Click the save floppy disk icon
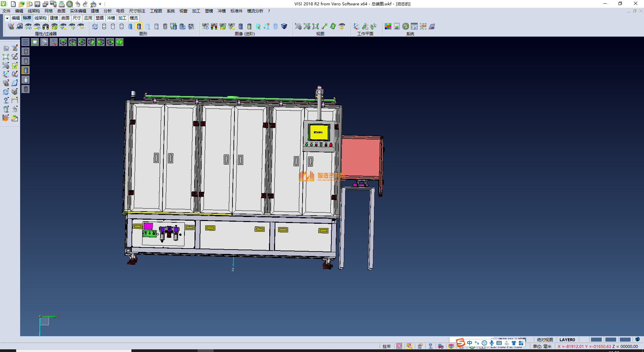Viewport: 644px width, 352px height. (38, 4)
